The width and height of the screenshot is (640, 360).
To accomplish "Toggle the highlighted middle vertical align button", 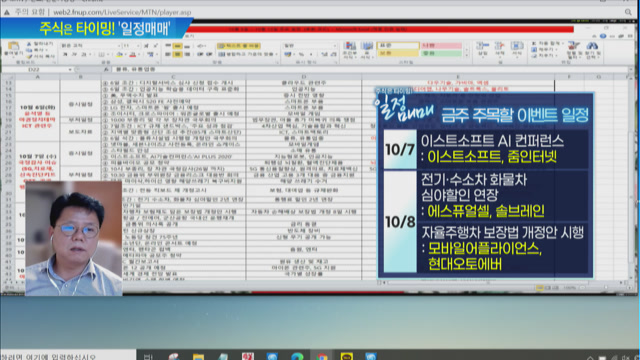I will click(177, 46).
